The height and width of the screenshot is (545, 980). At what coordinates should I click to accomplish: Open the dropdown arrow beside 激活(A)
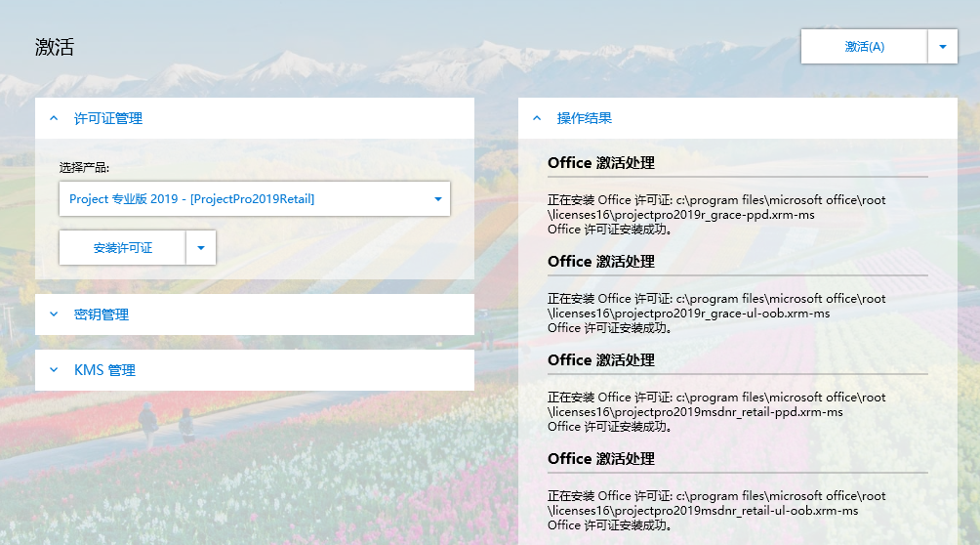[x=943, y=46]
